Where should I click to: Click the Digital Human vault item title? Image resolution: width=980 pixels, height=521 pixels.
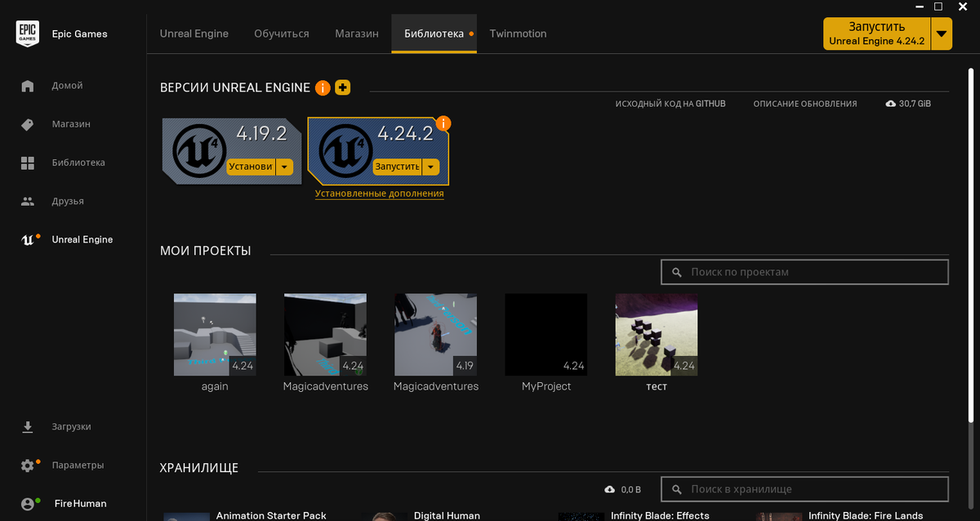[447, 515]
